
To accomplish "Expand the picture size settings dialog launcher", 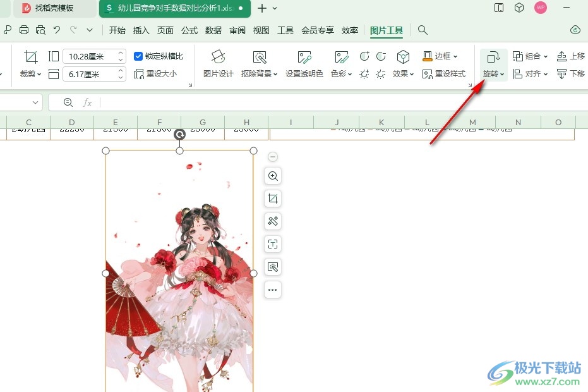I will [190, 85].
